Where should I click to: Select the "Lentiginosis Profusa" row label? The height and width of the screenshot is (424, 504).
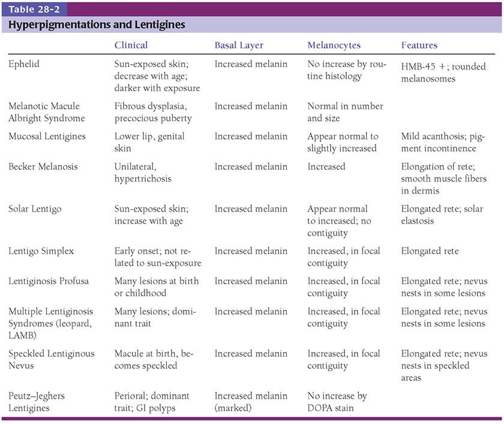pos(47,281)
